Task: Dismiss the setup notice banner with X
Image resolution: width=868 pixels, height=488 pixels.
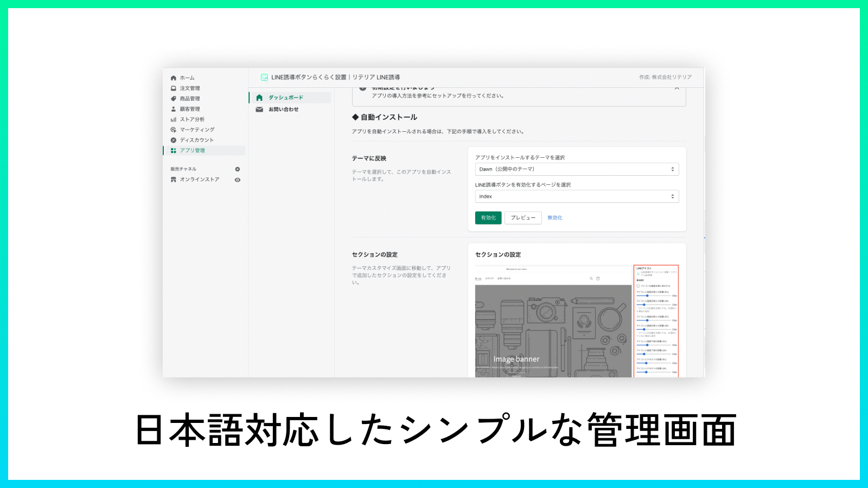Action: point(676,88)
